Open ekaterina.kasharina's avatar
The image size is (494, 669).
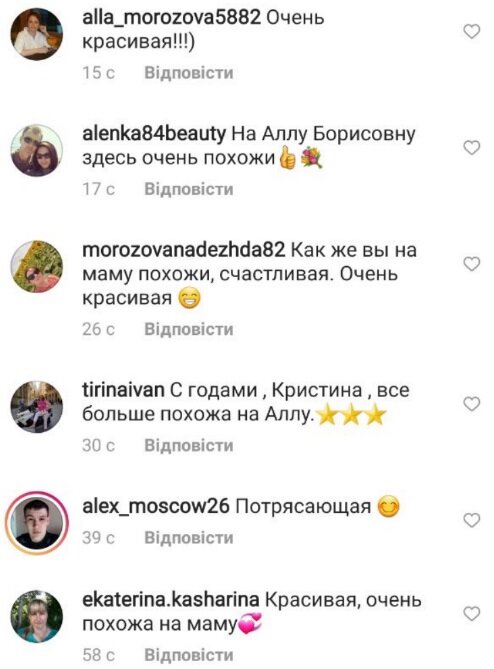click(37, 616)
